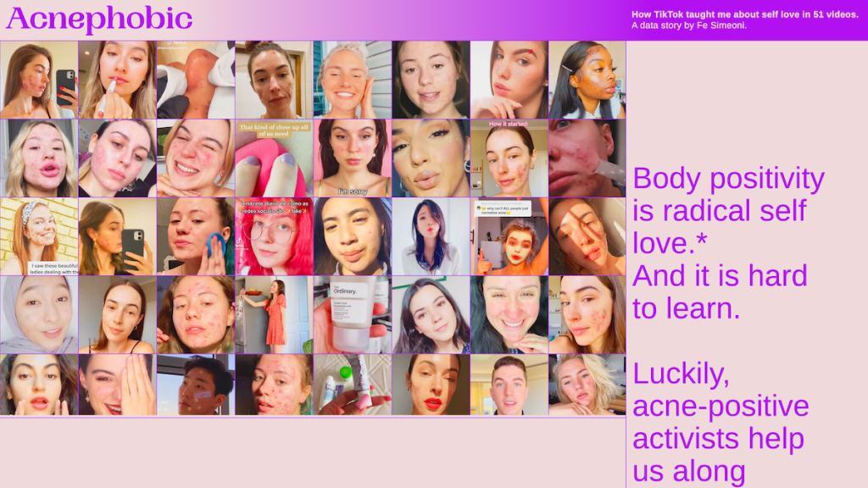Open the 'How it started:' video thumbnail

(x=509, y=158)
